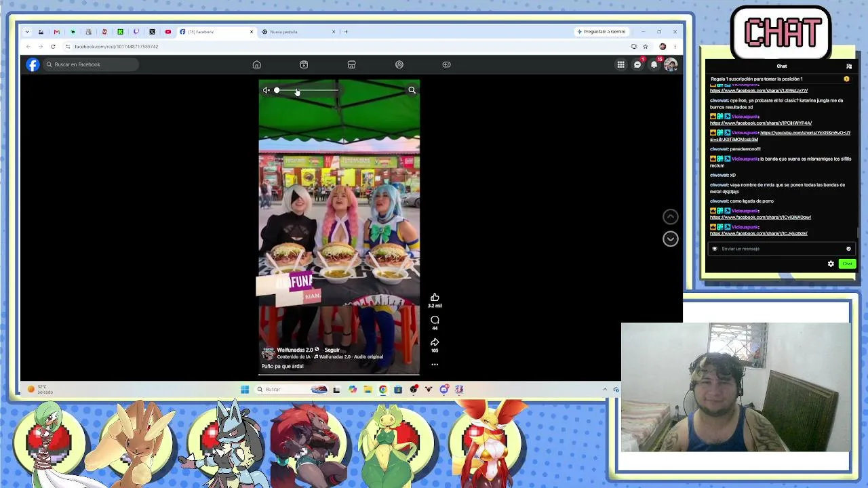Open File Explorer from the taskbar

[x=368, y=389]
